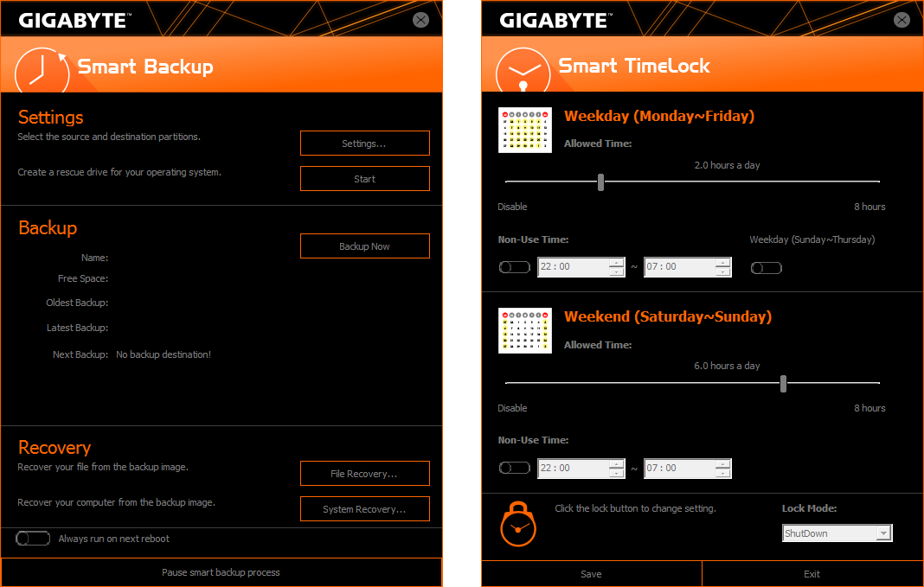Image resolution: width=924 pixels, height=587 pixels.
Task: Close the Smart TimeLock window
Action: [x=902, y=20]
